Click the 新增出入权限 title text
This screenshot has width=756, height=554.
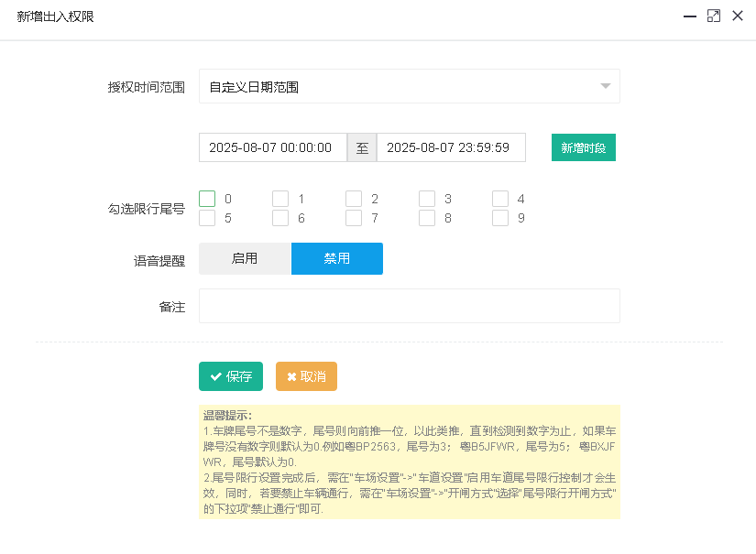[56, 16]
